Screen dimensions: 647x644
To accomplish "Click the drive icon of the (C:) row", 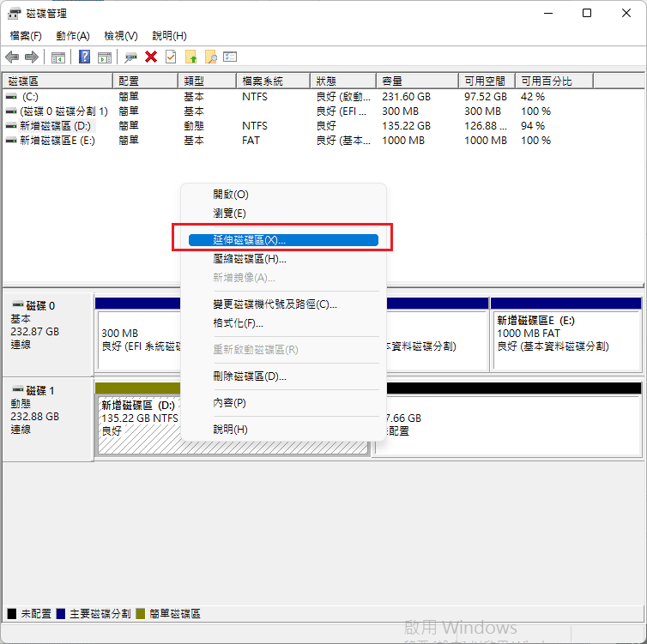I will 11,97.
